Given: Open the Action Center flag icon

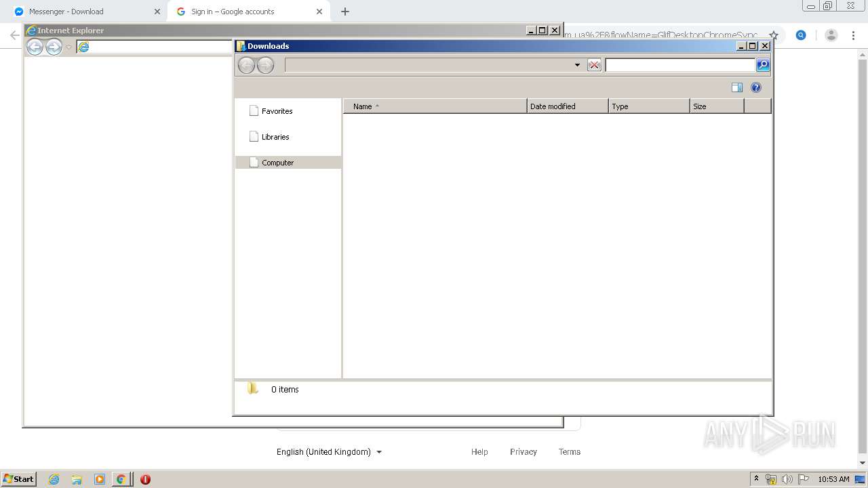Looking at the screenshot, I should tap(804, 479).
